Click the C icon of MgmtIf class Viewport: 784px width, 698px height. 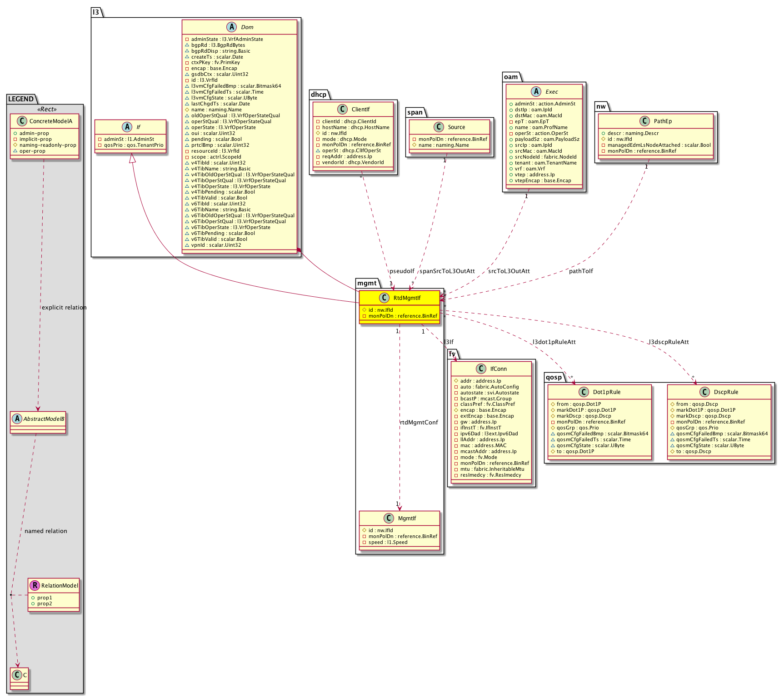point(389,518)
